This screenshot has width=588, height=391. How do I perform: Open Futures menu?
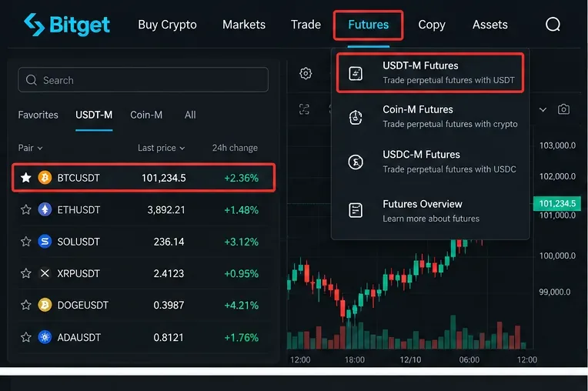(368, 25)
